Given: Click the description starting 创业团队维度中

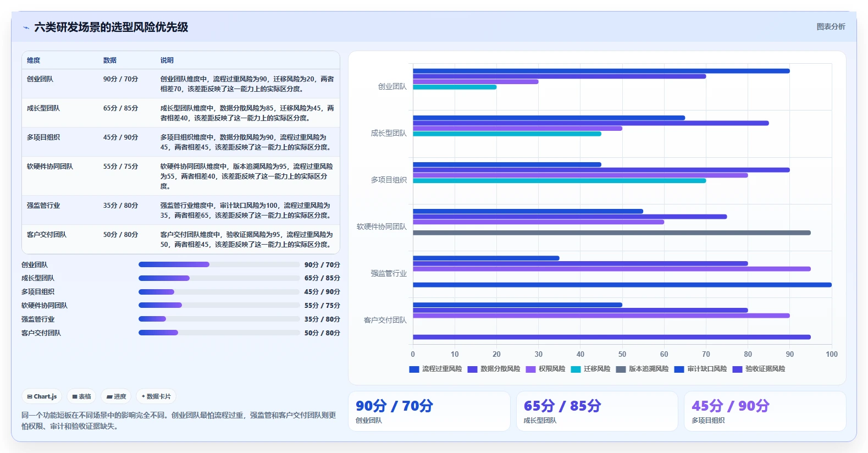Looking at the screenshot, I should coord(247,84).
